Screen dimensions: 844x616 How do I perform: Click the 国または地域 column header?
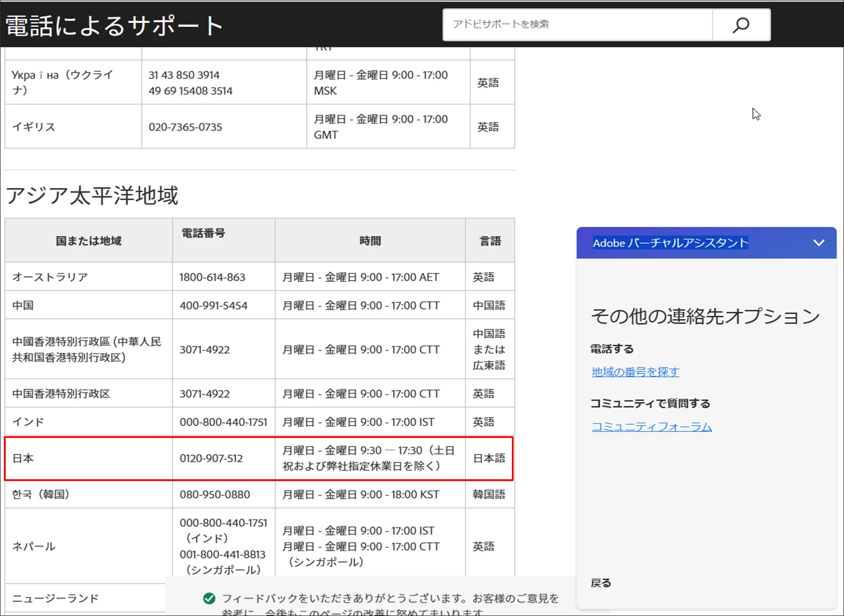coord(88,241)
